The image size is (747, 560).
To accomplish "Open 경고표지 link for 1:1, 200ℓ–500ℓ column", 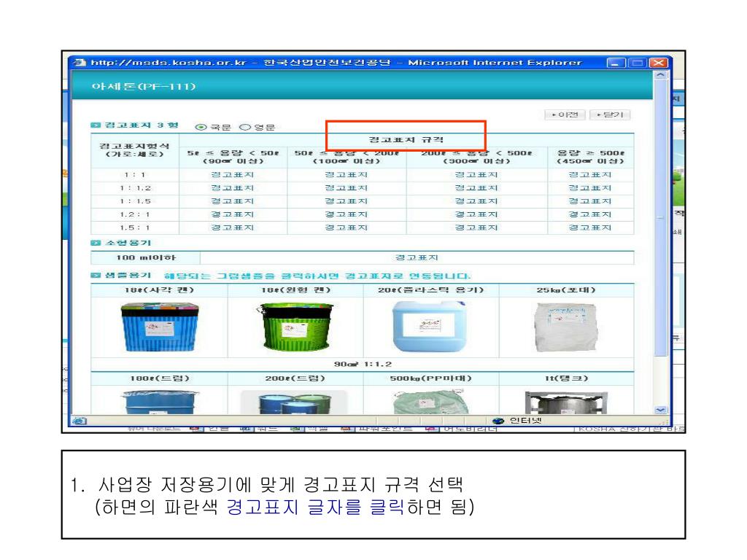I will (x=476, y=175).
